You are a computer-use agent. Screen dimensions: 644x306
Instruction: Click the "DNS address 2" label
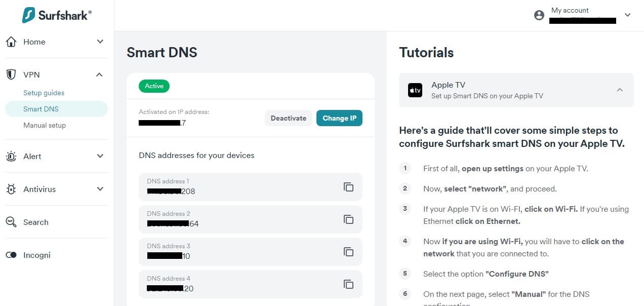pyautogui.click(x=169, y=213)
